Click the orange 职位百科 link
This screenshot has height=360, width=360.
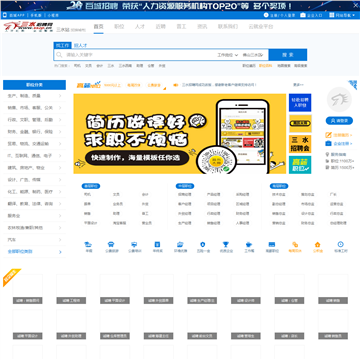[x=265, y=66]
